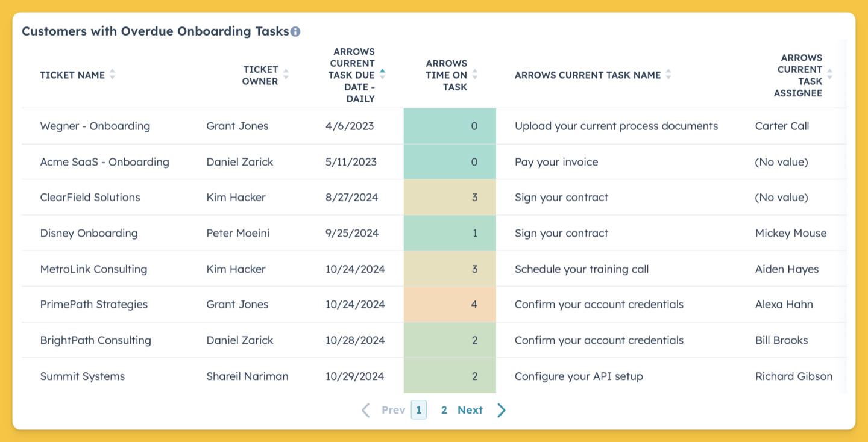This screenshot has width=868, height=442.
Task: Click the orange time cell showing 4
Action: click(x=450, y=305)
